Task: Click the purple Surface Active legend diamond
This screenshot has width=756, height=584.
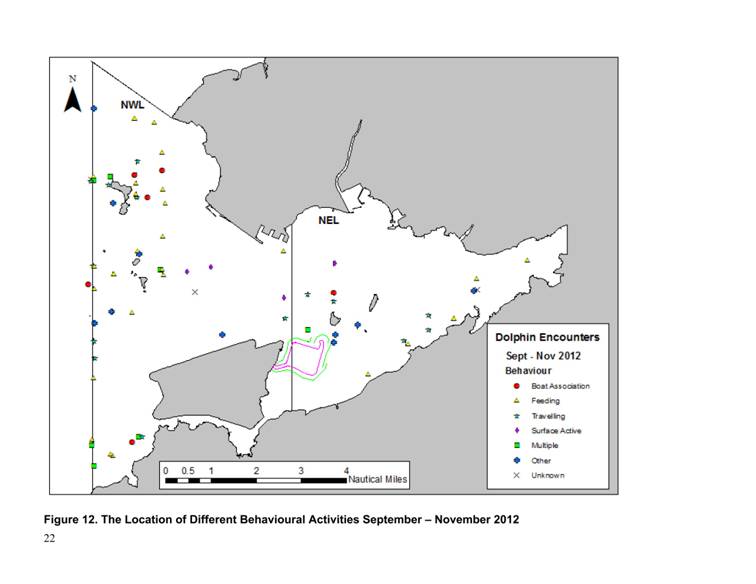Action: (x=516, y=431)
